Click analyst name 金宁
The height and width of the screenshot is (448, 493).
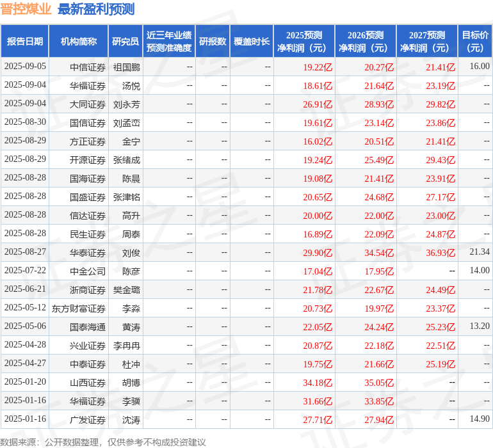(131, 141)
